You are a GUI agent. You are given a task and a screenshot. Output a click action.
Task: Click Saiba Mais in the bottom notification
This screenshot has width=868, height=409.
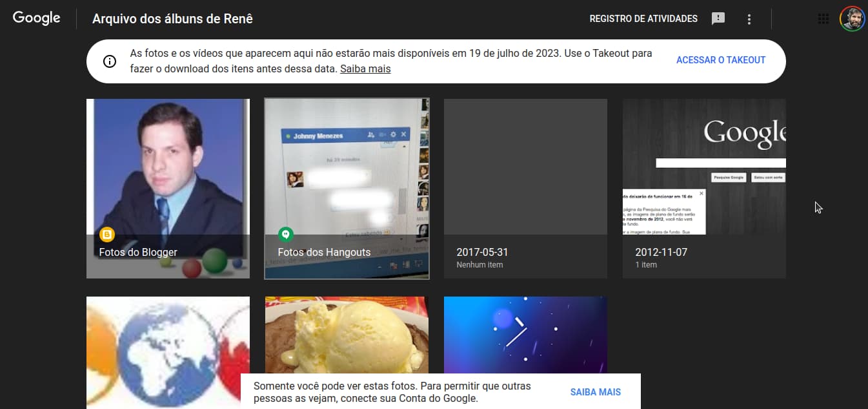595,392
